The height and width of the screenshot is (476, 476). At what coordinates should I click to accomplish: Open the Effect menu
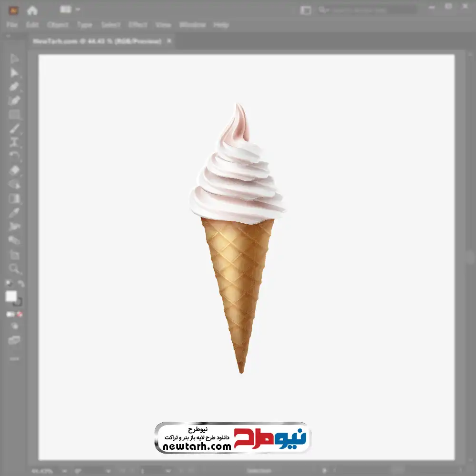138,25
